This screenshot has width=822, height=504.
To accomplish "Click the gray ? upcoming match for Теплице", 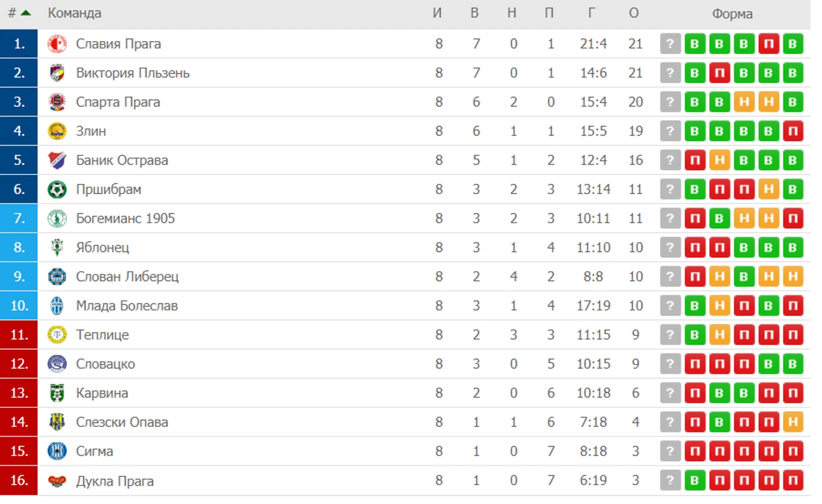I will [670, 335].
